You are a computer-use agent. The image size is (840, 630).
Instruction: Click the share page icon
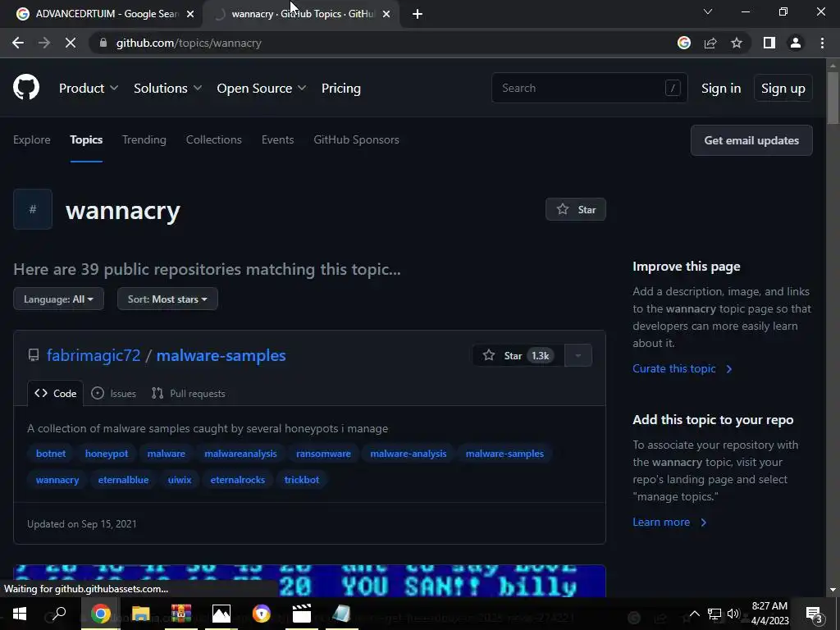pos(710,43)
